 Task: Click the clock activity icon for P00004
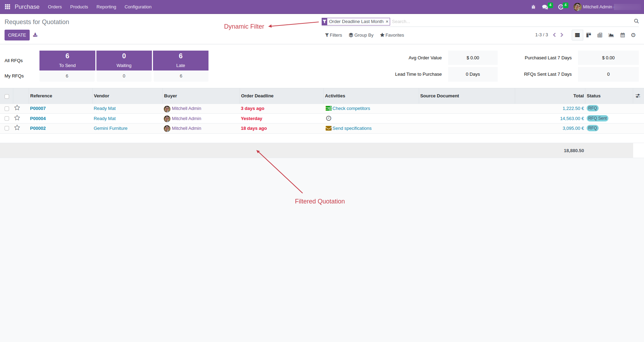pos(328,118)
